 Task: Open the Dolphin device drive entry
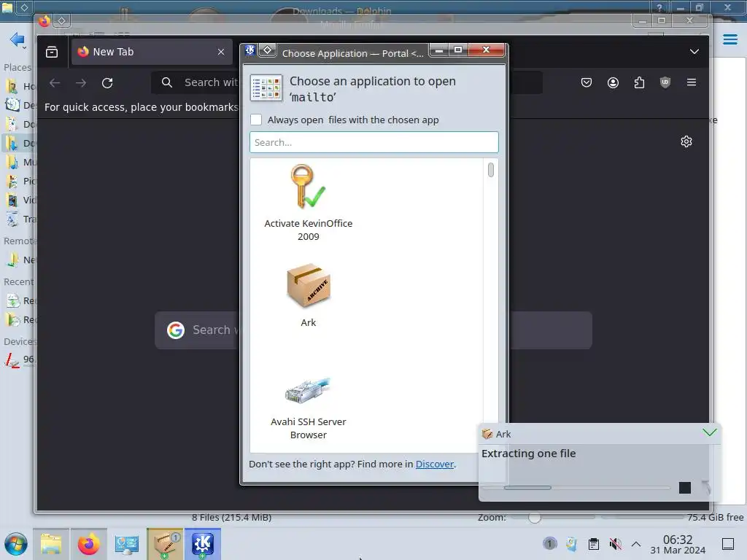click(x=20, y=359)
